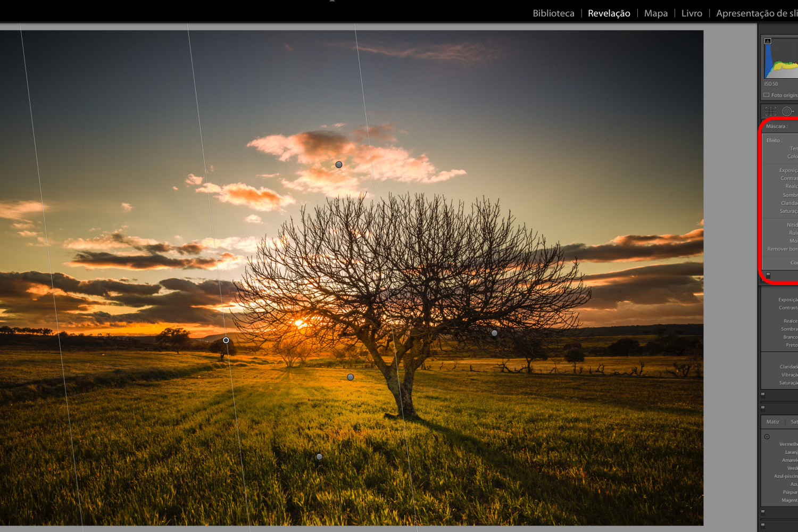Click the Ruído label in the mask panel

pos(793,233)
